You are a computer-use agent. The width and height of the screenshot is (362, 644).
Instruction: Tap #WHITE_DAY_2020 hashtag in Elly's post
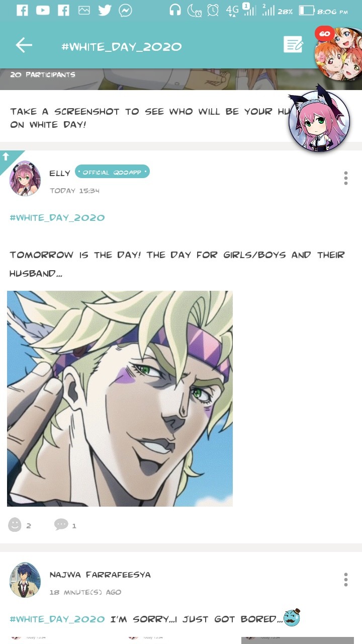(x=57, y=218)
